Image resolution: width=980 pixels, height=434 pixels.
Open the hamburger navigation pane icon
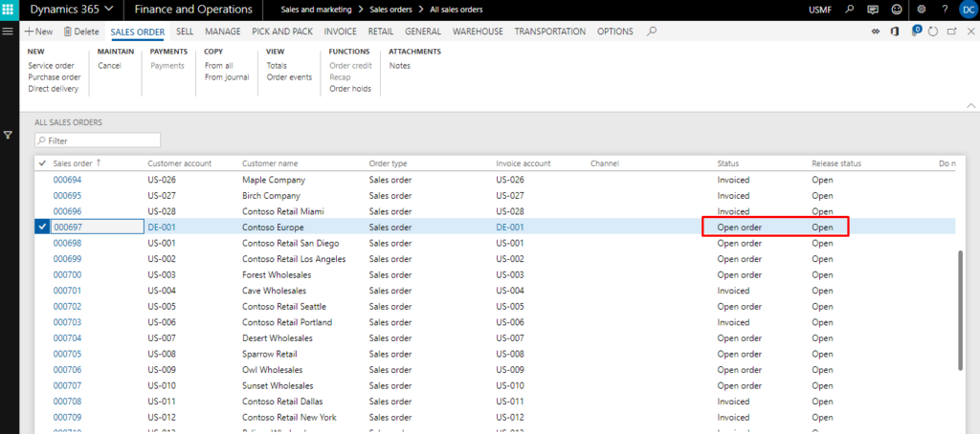(8, 31)
